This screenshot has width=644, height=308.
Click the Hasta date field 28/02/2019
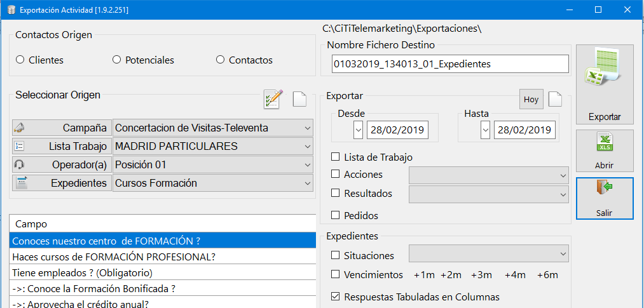pyautogui.click(x=524, y=130)
